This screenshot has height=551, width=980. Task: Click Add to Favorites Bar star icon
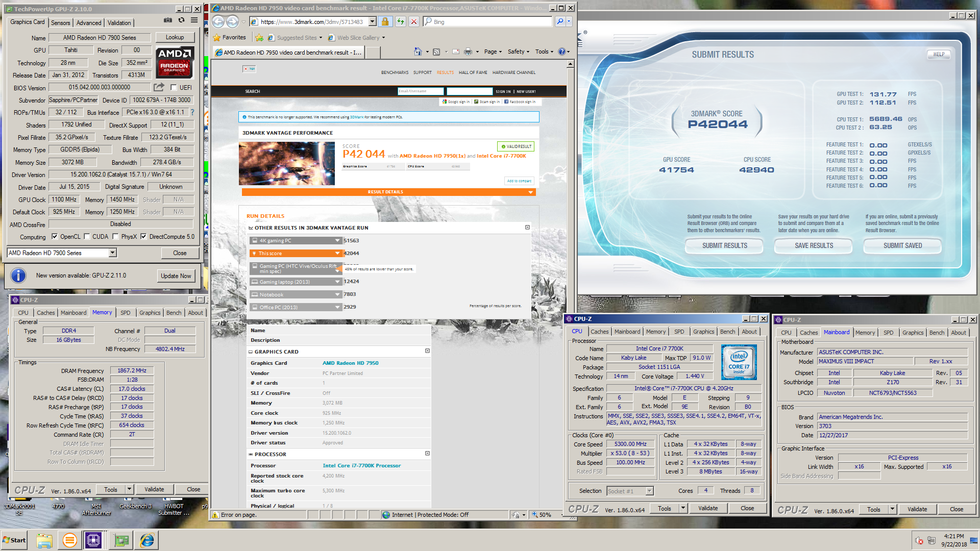click(x=259, y=37)
